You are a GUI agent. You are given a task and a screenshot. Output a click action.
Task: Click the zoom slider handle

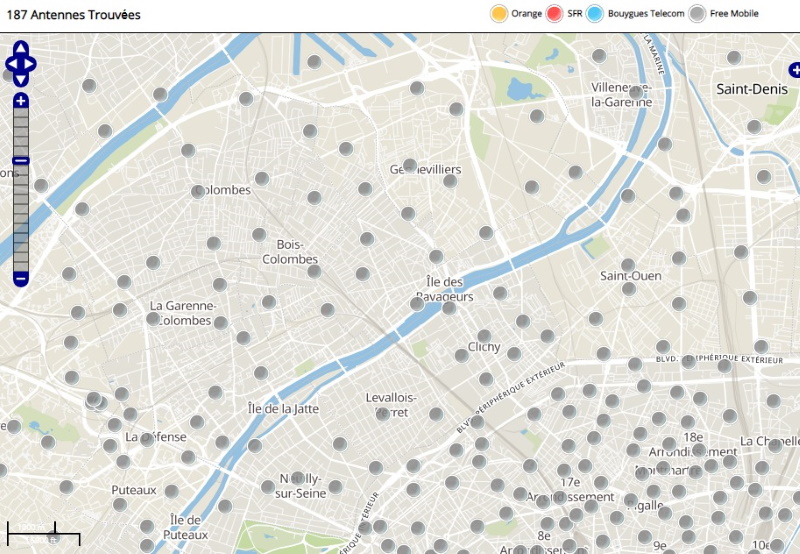(x=21, y=161)
